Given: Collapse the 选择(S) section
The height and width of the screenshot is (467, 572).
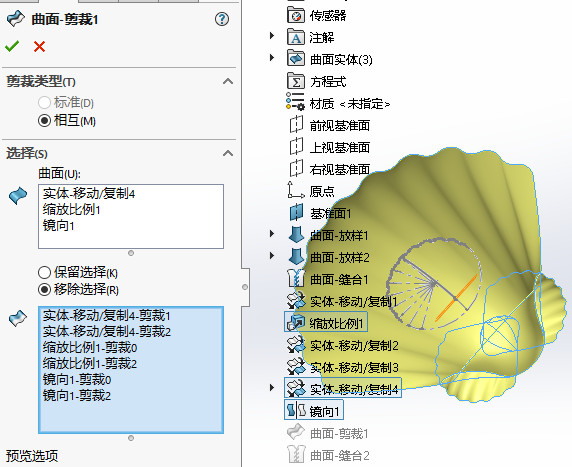Looking at the screenshot, I should tap(228, 153).
